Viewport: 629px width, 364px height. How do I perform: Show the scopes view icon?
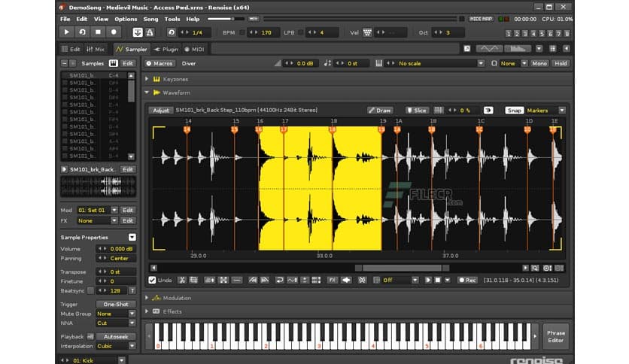pos(489,49)
